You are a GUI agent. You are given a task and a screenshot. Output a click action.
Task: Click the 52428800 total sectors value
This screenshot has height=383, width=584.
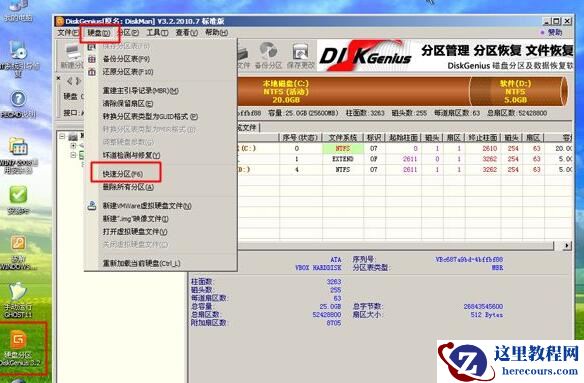point(327,315)
